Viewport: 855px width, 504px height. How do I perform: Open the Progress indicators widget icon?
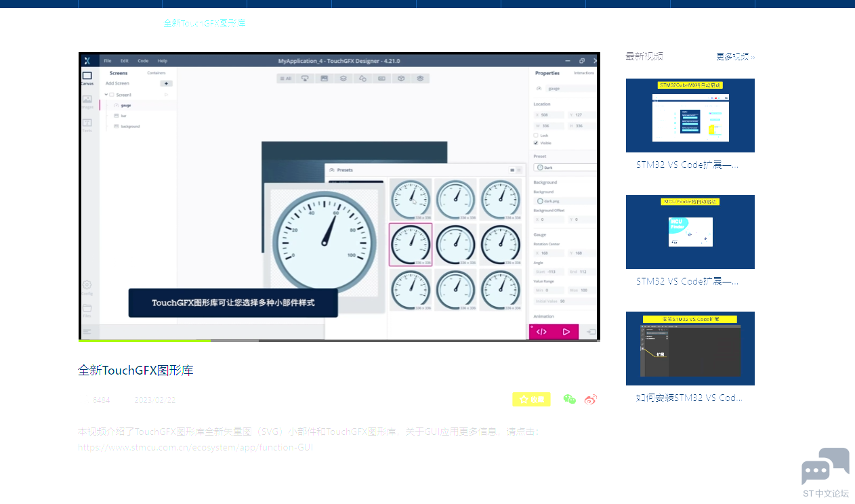click(x=382, y=79)
